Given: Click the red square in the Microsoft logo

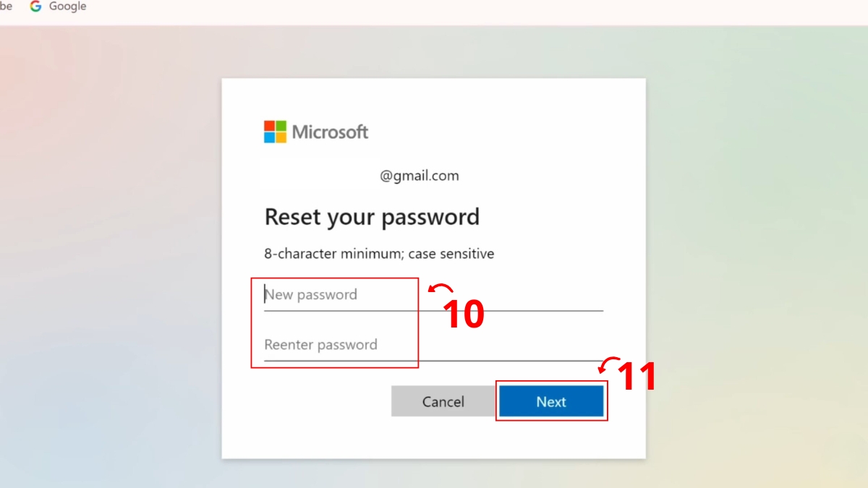Looking at the screenshot, I should tap(270, 126).
